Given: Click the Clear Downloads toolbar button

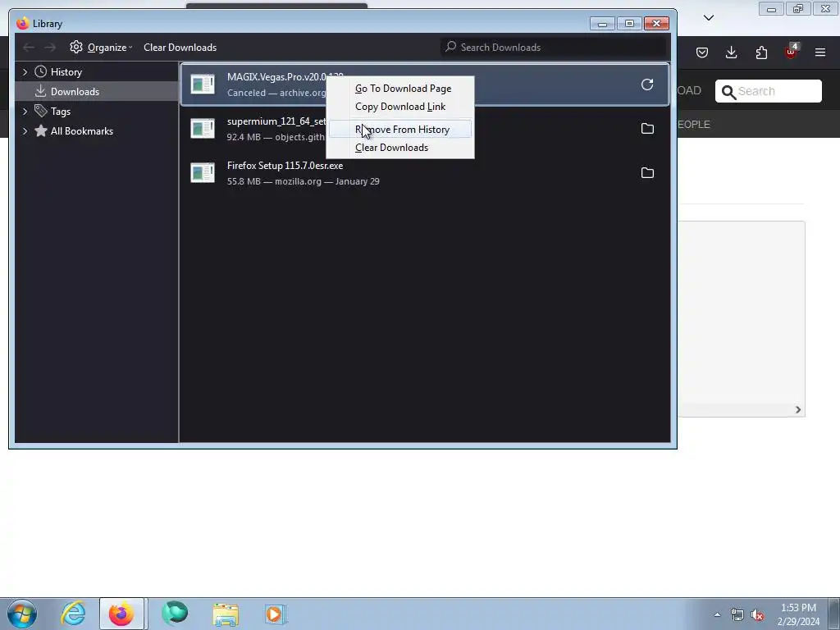Looking at the screenshot, I should coord(180,47).
